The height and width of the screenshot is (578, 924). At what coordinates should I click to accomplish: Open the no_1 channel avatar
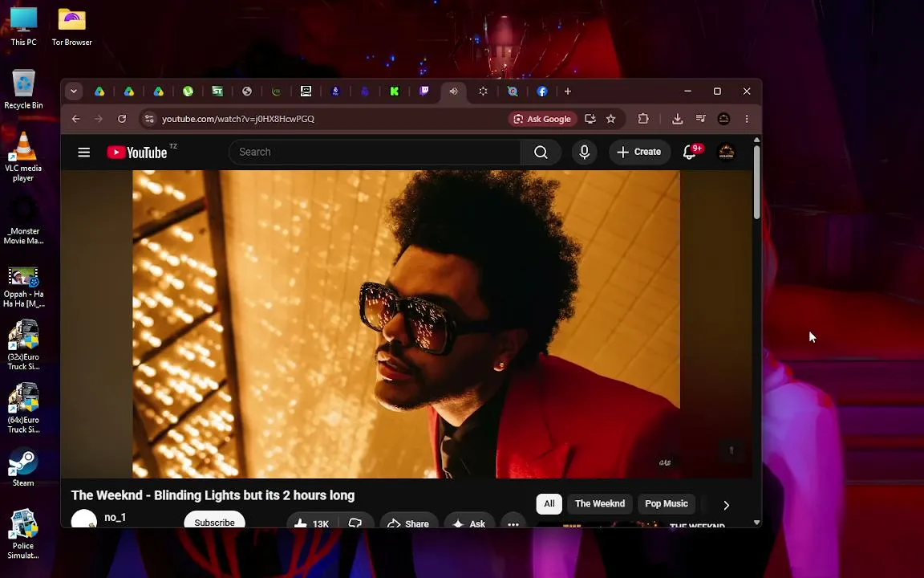83,519
